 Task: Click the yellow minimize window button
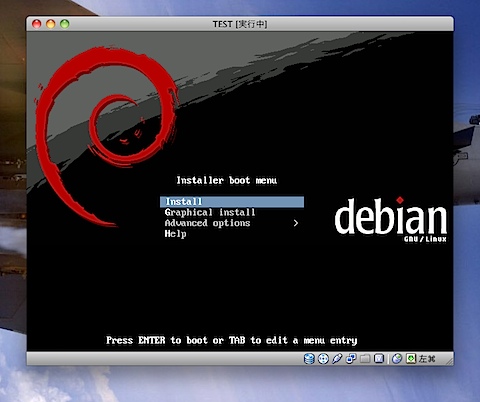click(51, 24)
